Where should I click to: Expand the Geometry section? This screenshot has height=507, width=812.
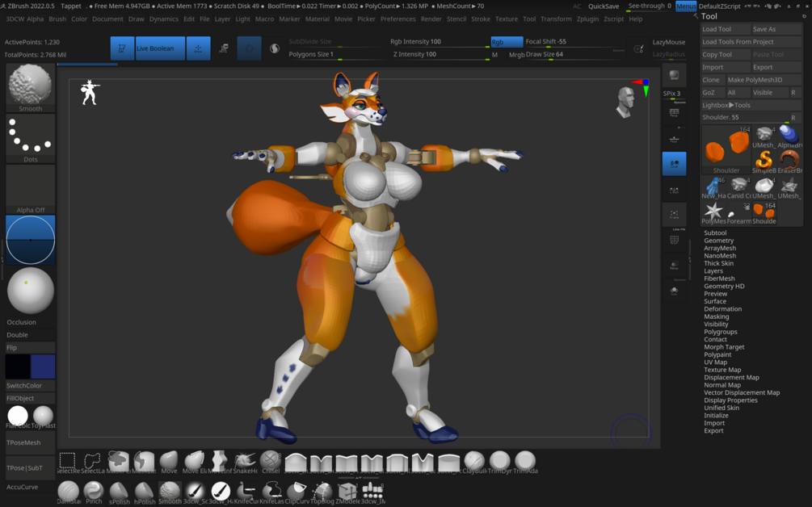point(718,241)
